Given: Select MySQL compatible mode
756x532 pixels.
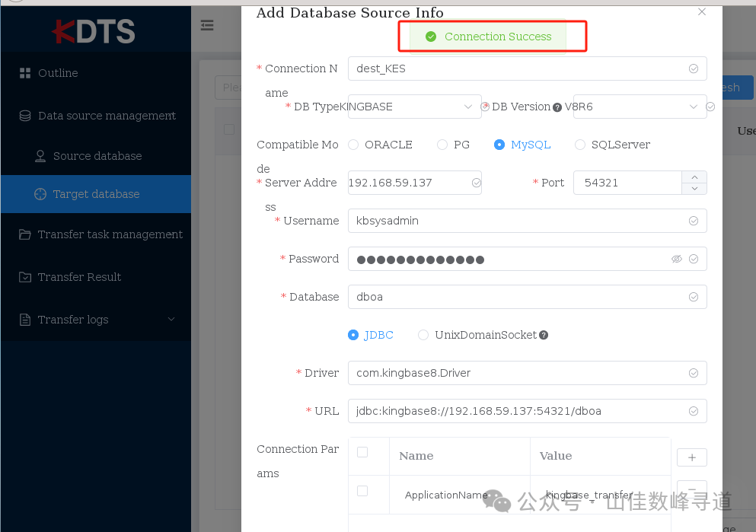Looking at the screenshot, I should [522, 145].
